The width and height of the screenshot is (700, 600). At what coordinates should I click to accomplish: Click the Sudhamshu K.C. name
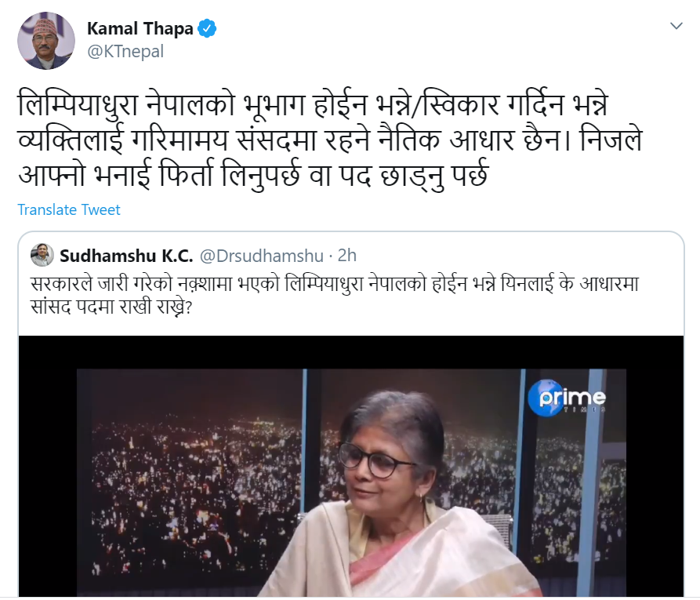[126, 256]
